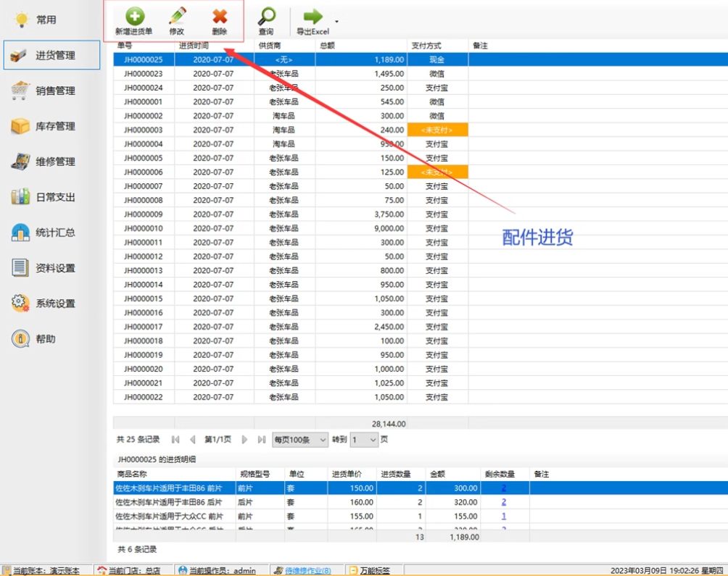Click the 修改 pencil icon
Viewport: 728px width, 576px height.
[x=177, y=16]
